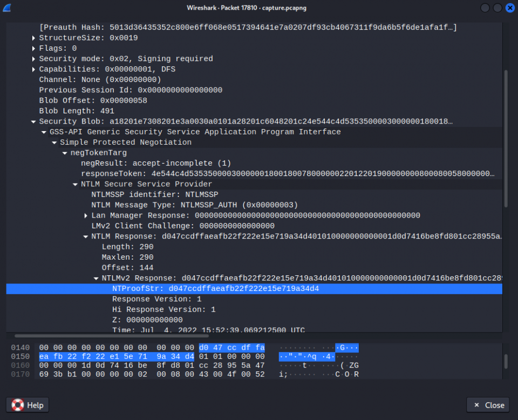Collapse the NTLMv2 Response node
Screen dimensions: 518x420
pos(96,279)
